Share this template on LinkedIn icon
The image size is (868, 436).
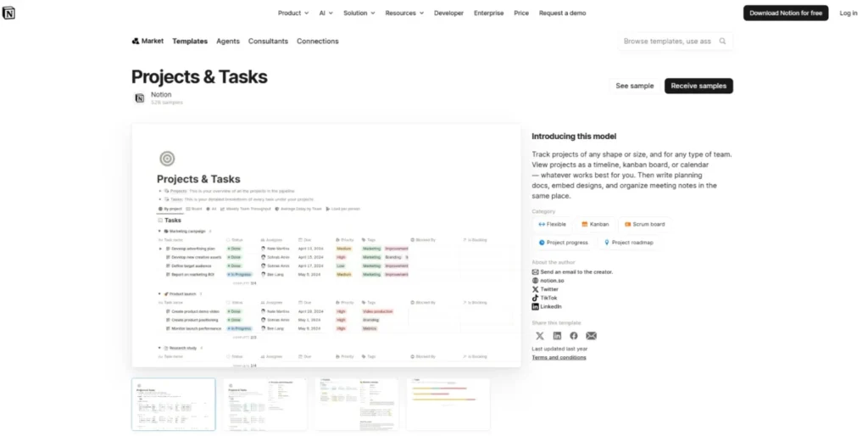click(557, 336)
